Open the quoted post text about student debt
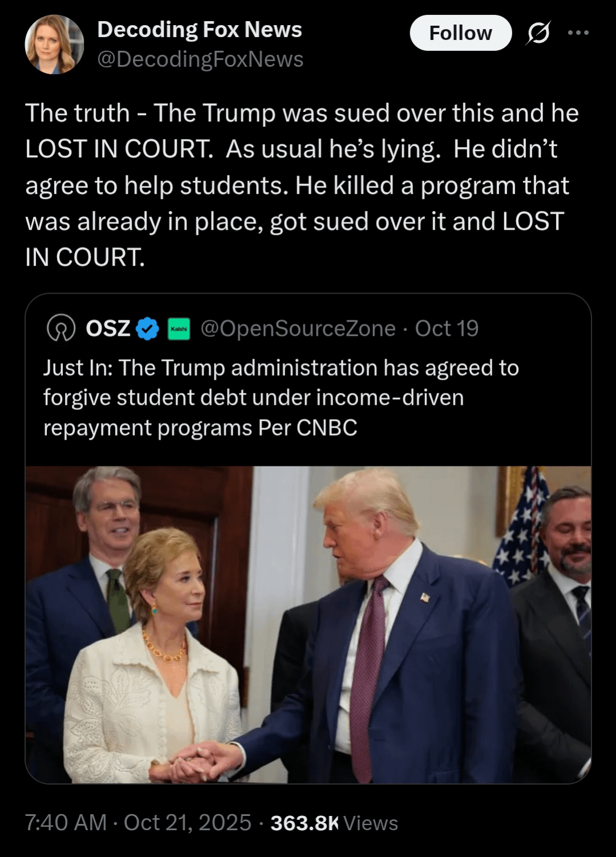Image resolution: width=616 pixels, height=857 pixels. 281,397
